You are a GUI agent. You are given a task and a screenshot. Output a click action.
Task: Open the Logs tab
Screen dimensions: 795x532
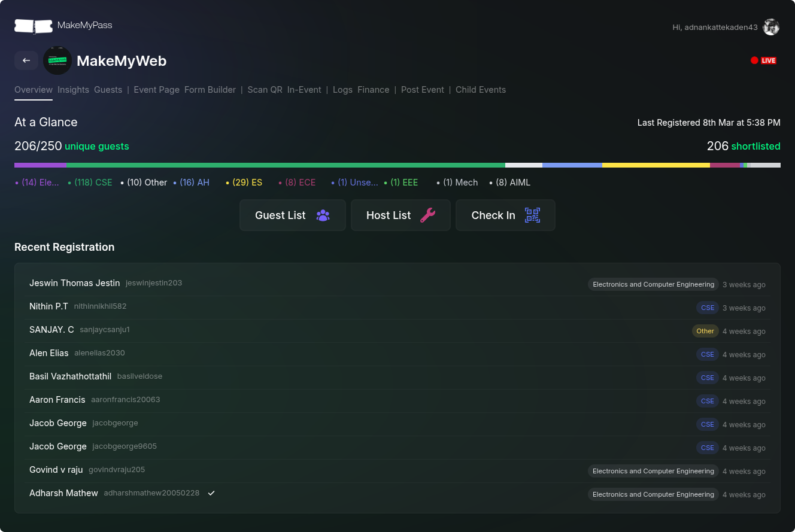coord(342,90)
